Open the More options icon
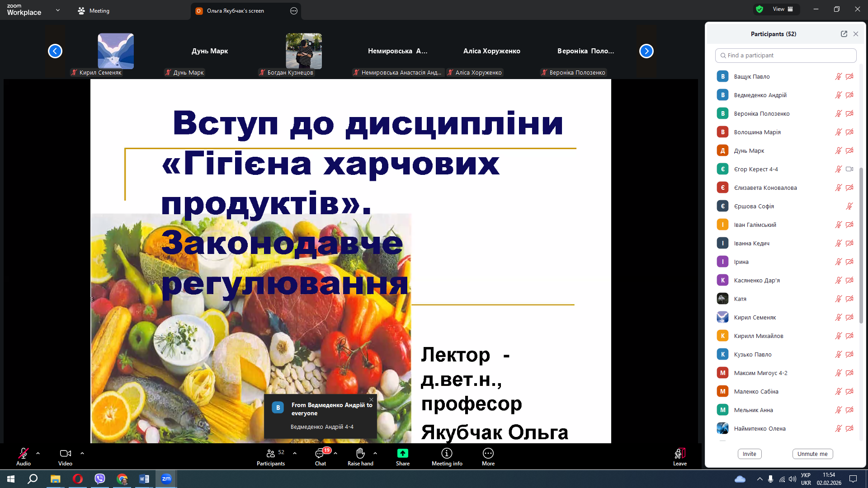 pyautogui.click(x=488, y=454)
